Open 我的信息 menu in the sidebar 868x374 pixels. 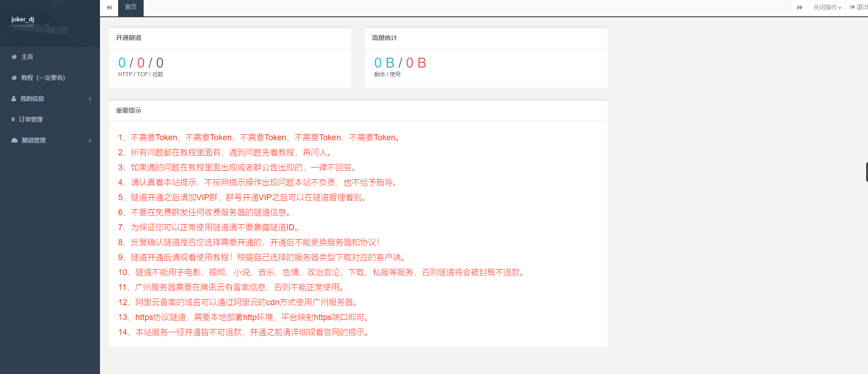click(50, 98)
